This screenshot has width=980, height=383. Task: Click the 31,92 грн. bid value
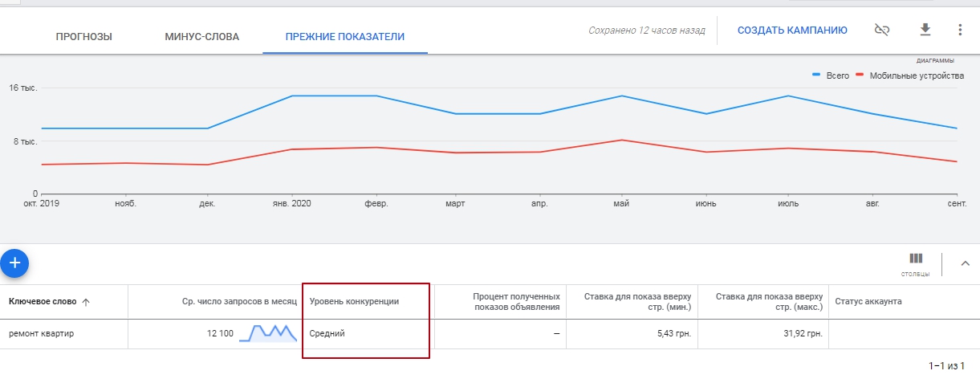coord(803,333)
